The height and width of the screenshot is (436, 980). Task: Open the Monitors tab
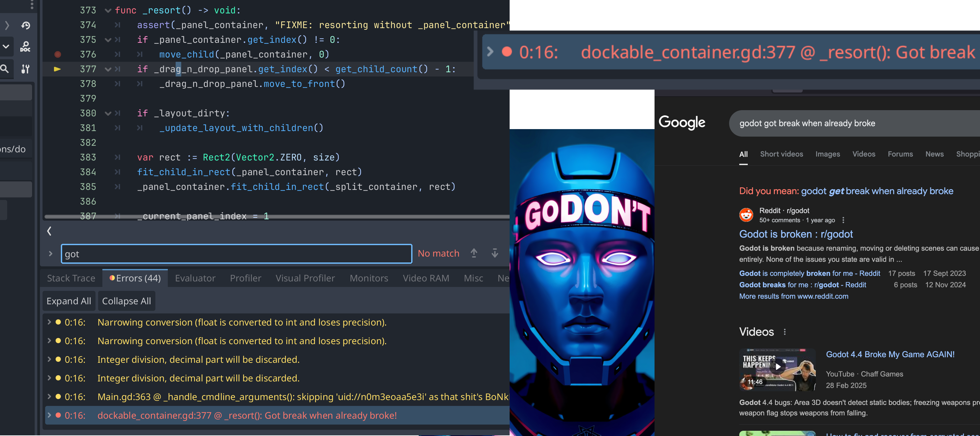[x=369, y=278]
